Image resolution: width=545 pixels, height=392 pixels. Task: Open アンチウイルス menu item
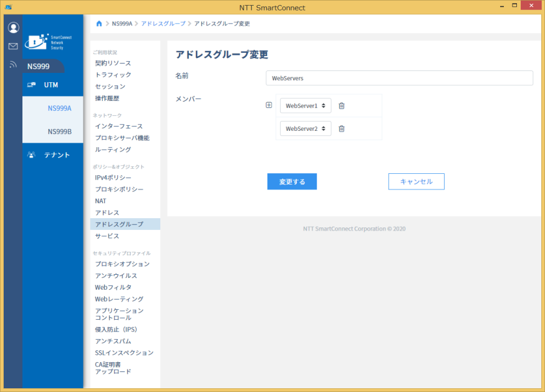tap(116, 275)
